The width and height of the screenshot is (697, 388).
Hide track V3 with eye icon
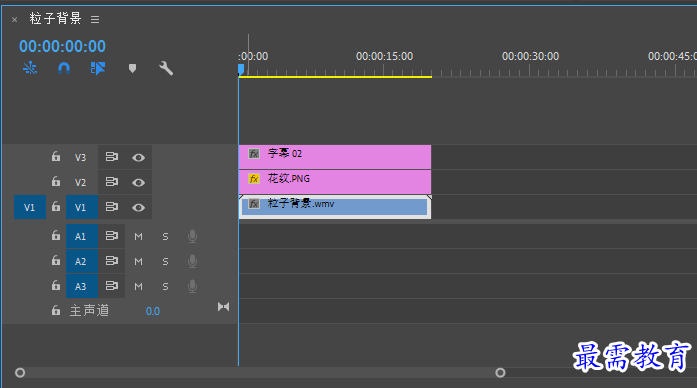(138, 157)
